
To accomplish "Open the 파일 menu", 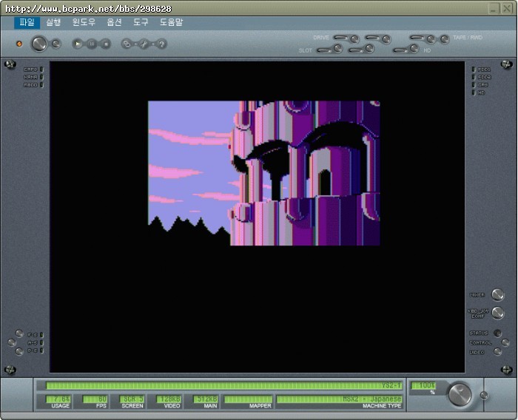I will point(27,22).
